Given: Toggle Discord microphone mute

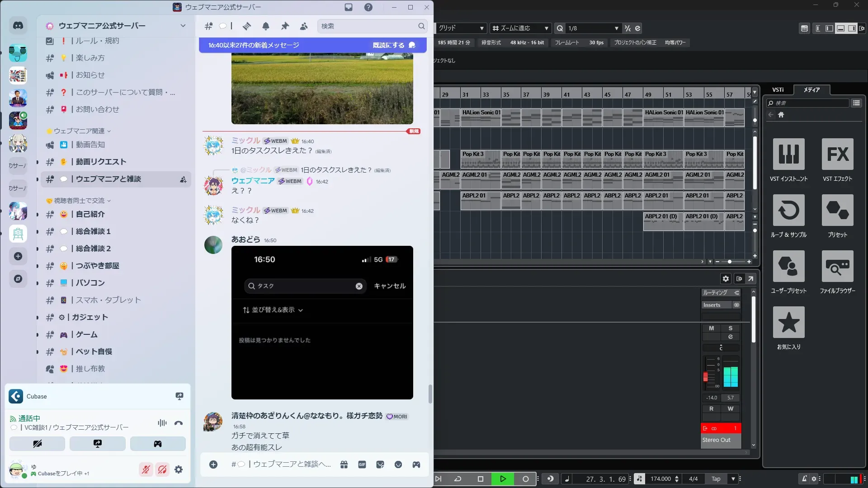Looking at the screenshot, I should pyautogui.click(x=146, y=469).
